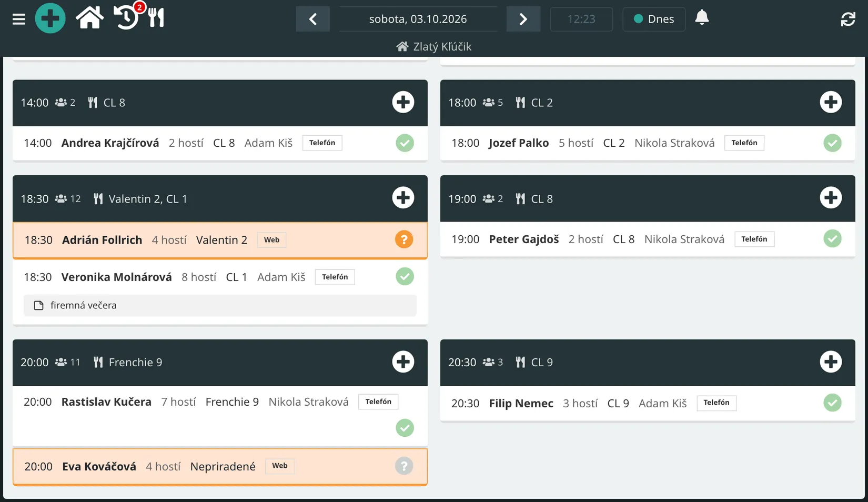Select the Zlatý Kľúčik restaurant label
The width and height of the screenshot is (868, 502).
pos(434,47)
